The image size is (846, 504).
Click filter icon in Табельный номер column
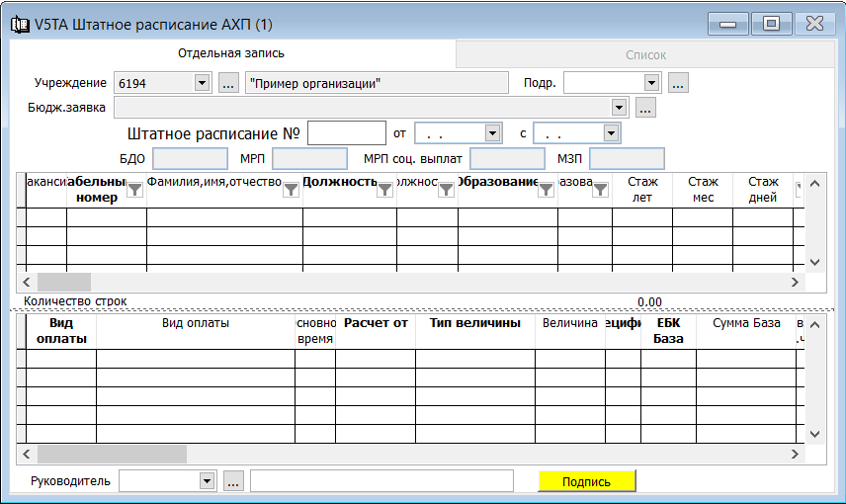pos(135,192)
